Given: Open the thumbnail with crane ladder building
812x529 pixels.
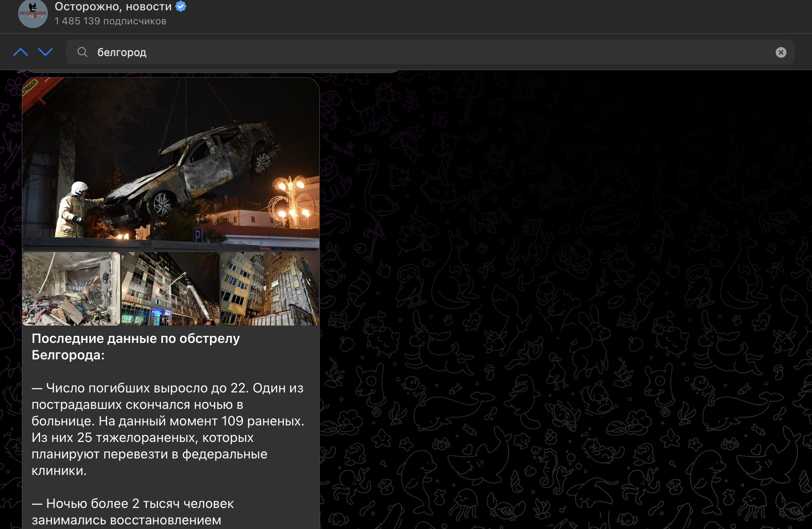Looking at the screenshot, I should (x=170, y=289).
